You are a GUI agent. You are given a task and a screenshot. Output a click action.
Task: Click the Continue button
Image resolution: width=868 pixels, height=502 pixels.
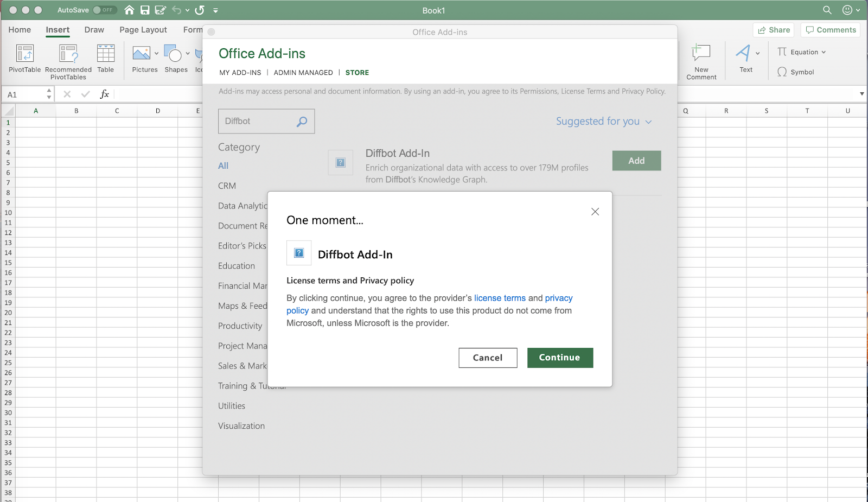pyautogui.click(x=560, y=358)
